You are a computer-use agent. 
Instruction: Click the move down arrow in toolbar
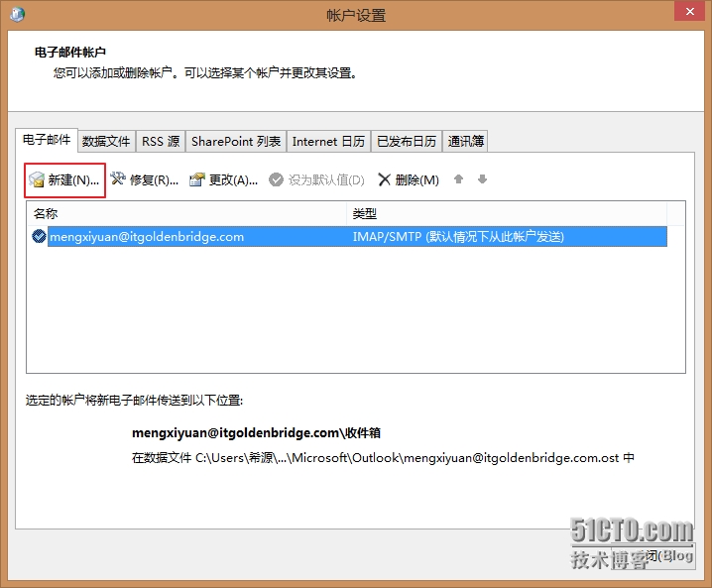pos(482,179)
